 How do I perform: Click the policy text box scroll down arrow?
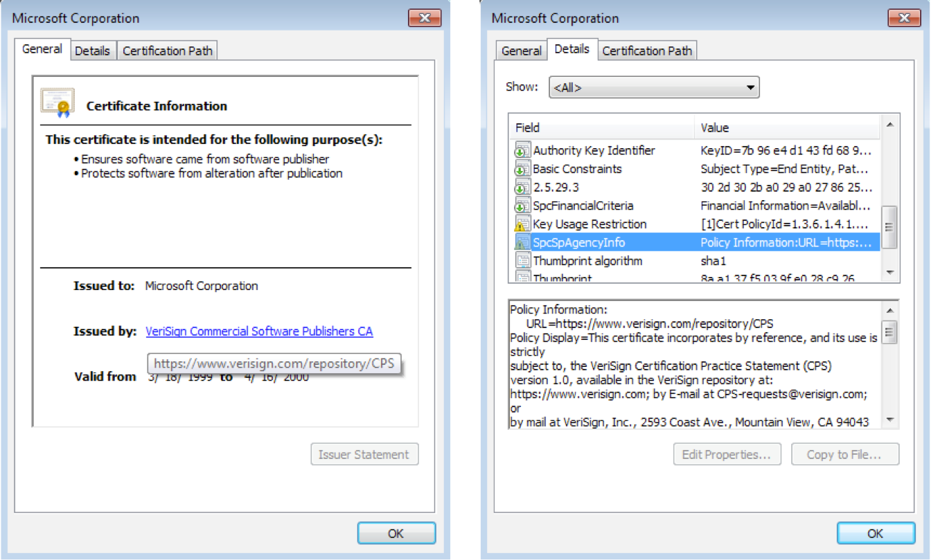pyautogui.click(x=889, y=419)
